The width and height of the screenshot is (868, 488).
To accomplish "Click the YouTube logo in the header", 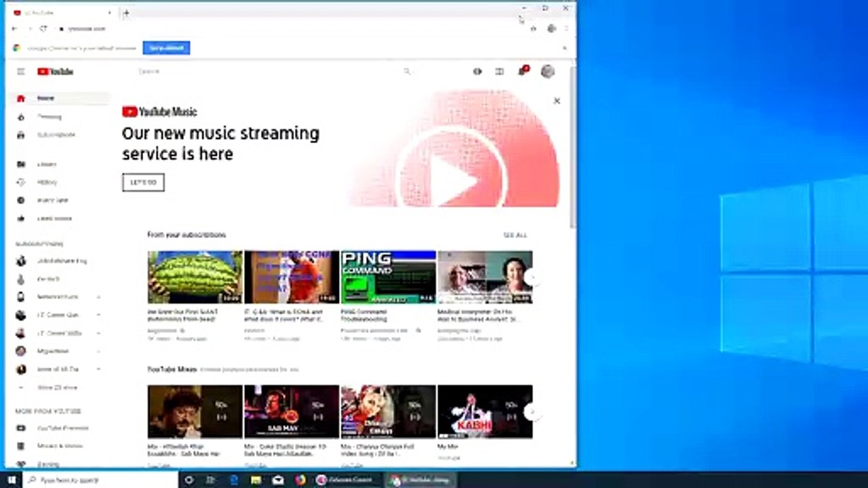I will 56,72.
